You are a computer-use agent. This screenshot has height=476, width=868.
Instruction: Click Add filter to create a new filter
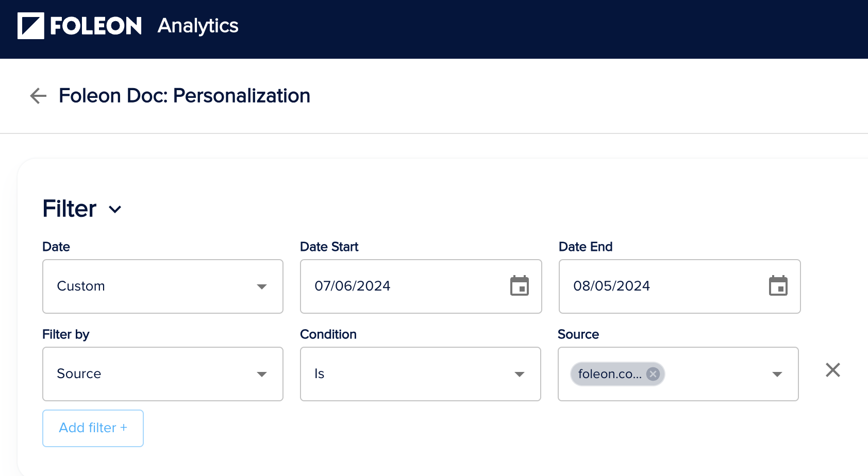[93, 428]
